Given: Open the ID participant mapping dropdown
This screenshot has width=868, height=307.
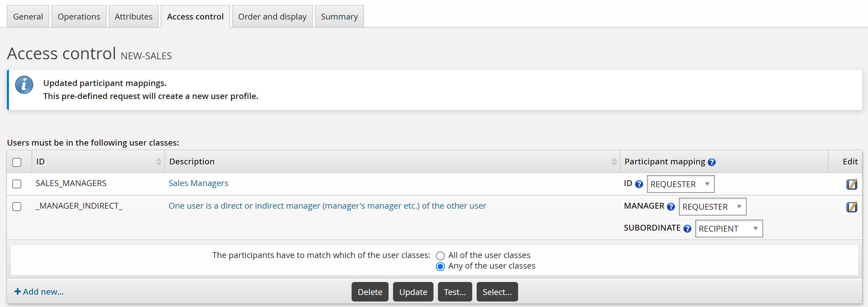Looking at the screenshot, I should pos(680,184).
